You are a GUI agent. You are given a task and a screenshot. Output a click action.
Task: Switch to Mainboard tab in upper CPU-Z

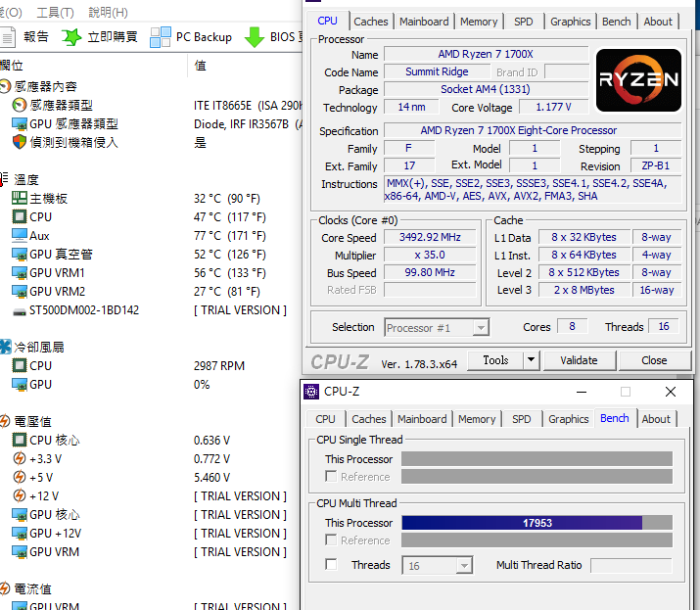click(x=424, y=22)
